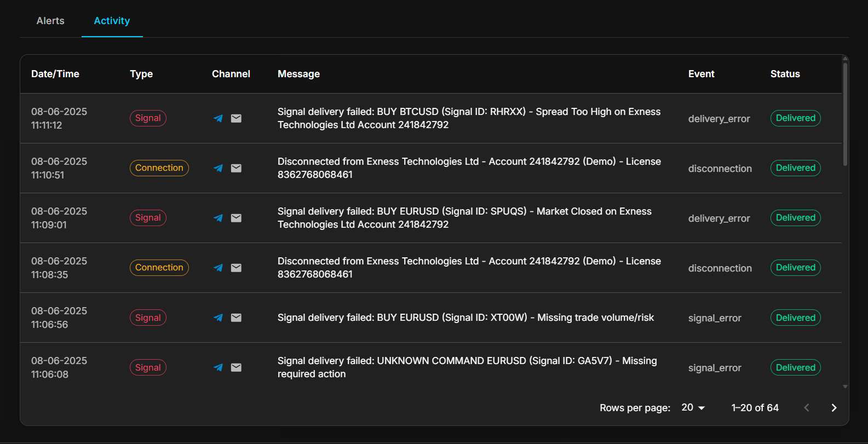Click Telegram icon in 11:06:56 row
The width and height of the screenshot is (868, 444).
[218, 318]
